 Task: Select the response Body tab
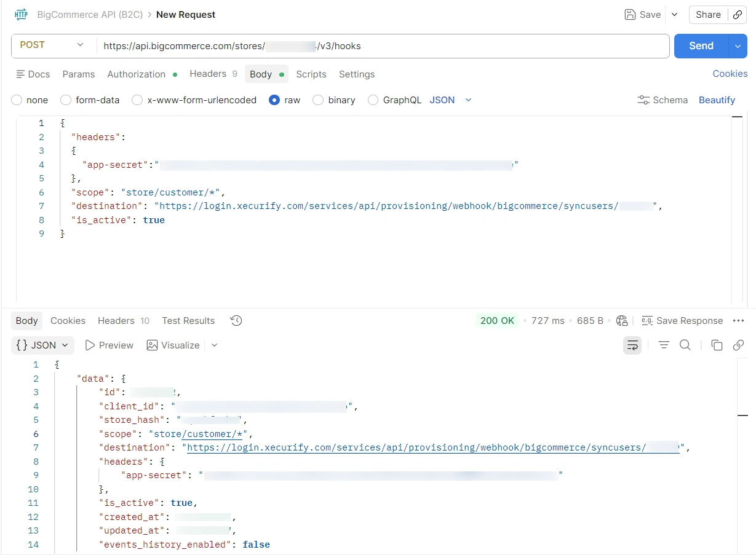[27, 321]
